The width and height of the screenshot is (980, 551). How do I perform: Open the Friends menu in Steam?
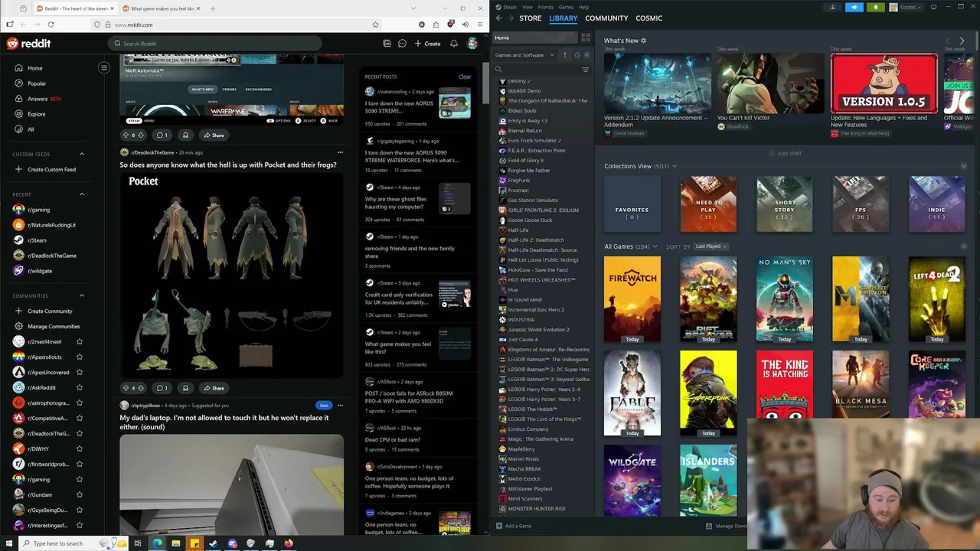(x=546, y=7)
